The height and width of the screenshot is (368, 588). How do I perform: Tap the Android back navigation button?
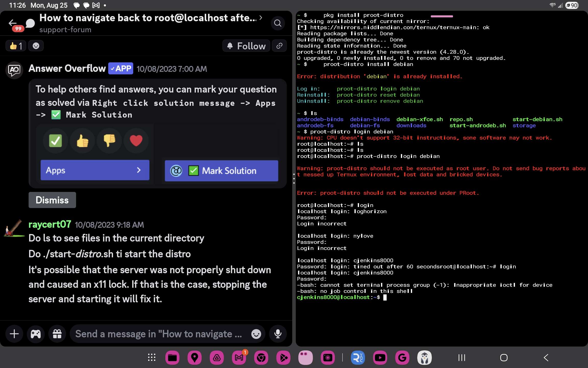(546, 358)
